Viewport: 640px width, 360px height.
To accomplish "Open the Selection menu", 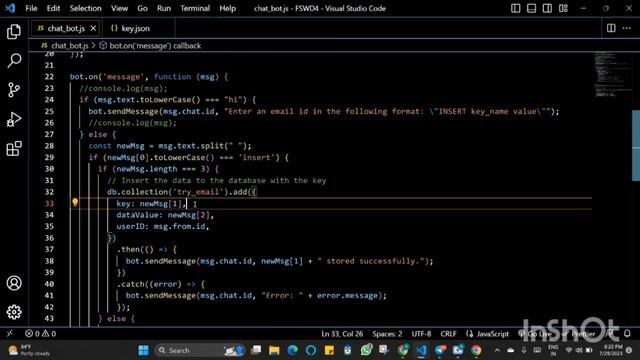I will 85,8.
